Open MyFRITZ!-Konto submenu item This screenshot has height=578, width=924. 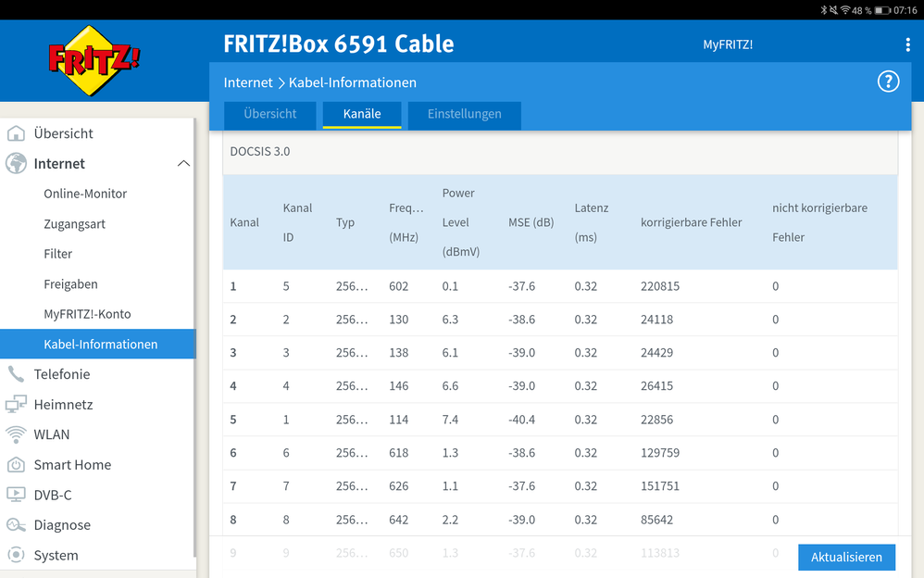87,314
